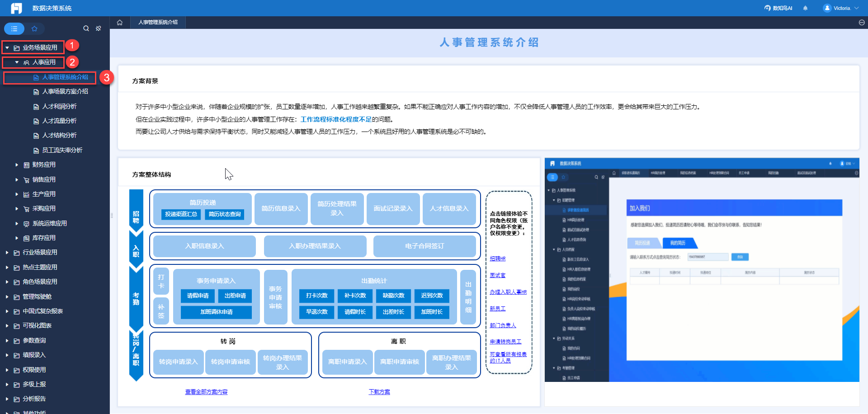Open the Victoria user account menu
This screenshot has width=868, height=414.
click(841, 8)
